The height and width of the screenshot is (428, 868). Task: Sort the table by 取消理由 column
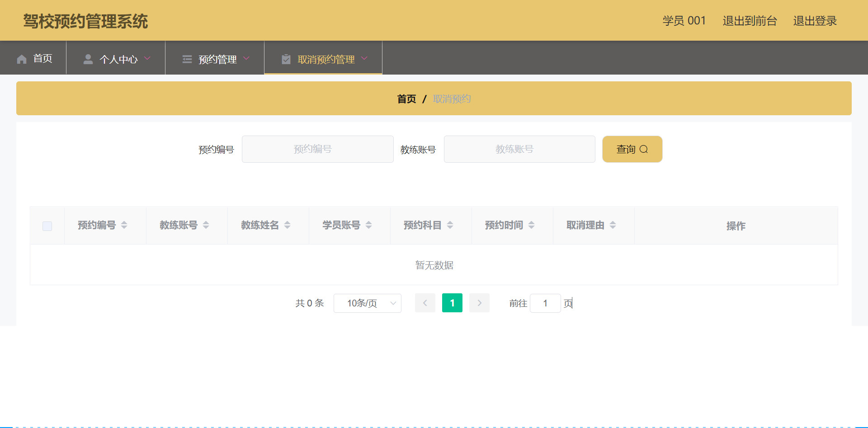613,225
